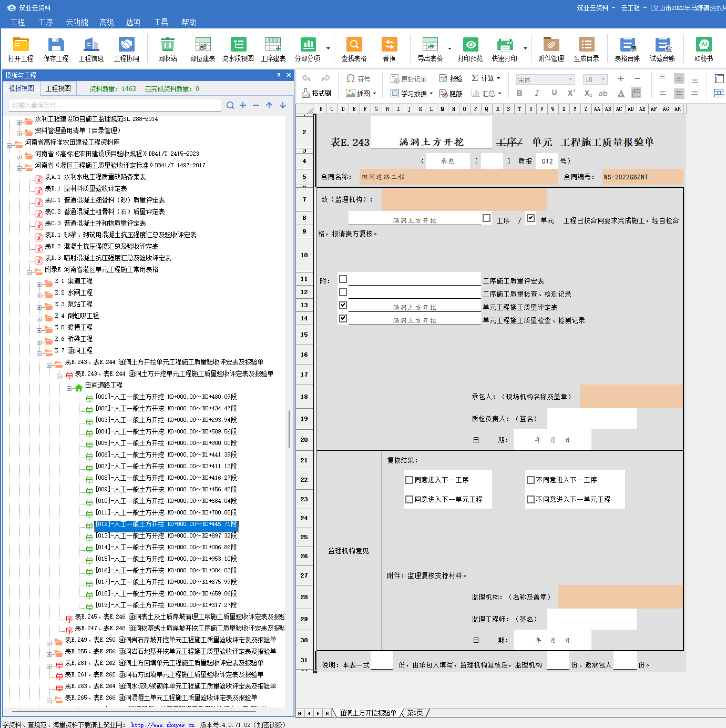This screenshot has height=728, width=726.
Task: Check 不同意进入下一工序
Action: click(x=530, y=480)
